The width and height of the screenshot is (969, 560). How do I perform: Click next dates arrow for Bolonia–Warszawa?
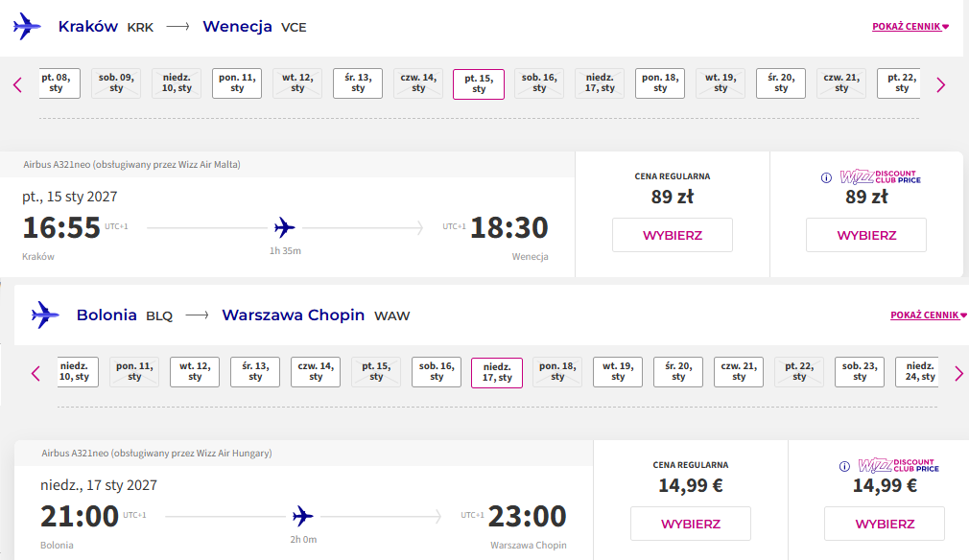[958, 373]
